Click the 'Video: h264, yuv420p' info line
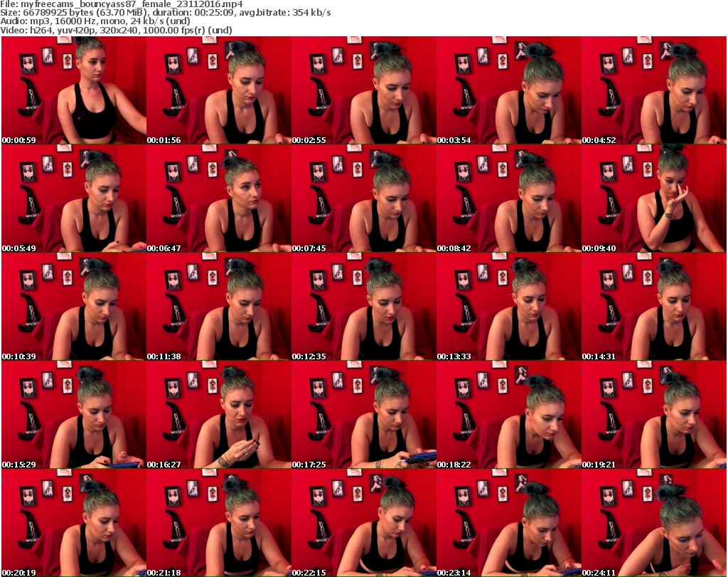Screen dimensions: 728x577 116,30
